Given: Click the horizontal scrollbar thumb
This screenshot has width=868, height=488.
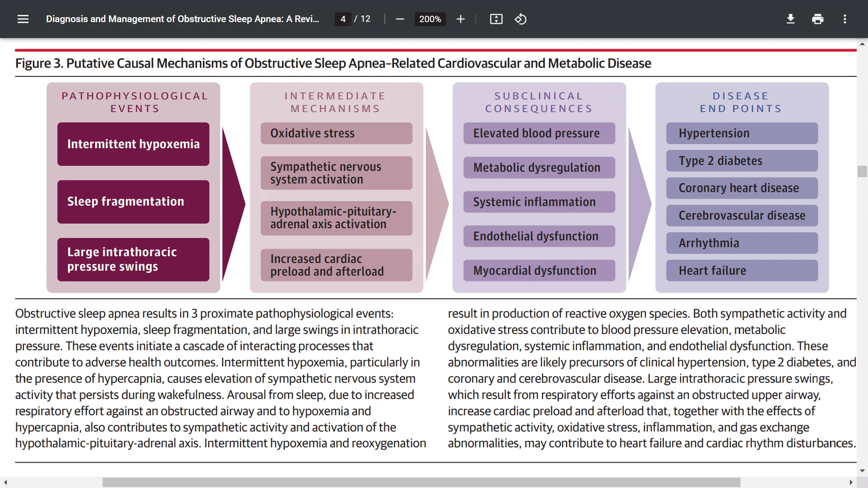Looking at the screenshot, I should [x=421, y=483].
